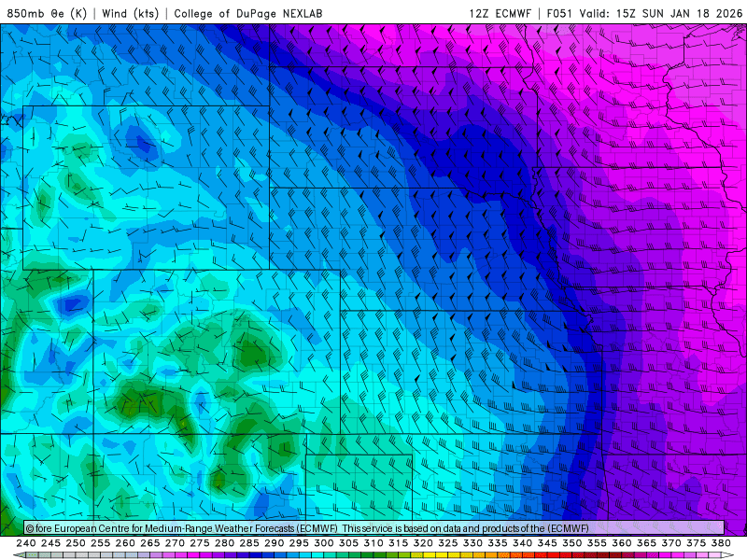Click 'Valid: 15Z SUN JAN 18 2026' text
Image resolution: width=747 pixels, height=560 pixels.
(661, 13)
